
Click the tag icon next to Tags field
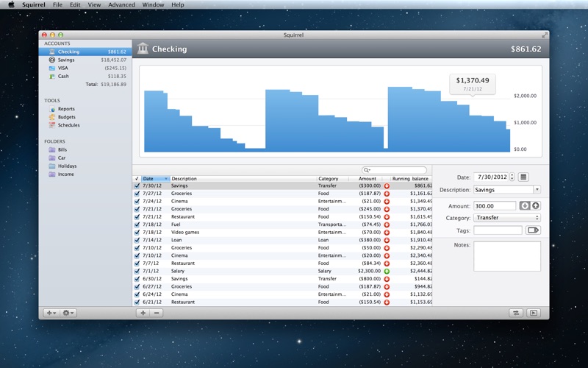533,230
